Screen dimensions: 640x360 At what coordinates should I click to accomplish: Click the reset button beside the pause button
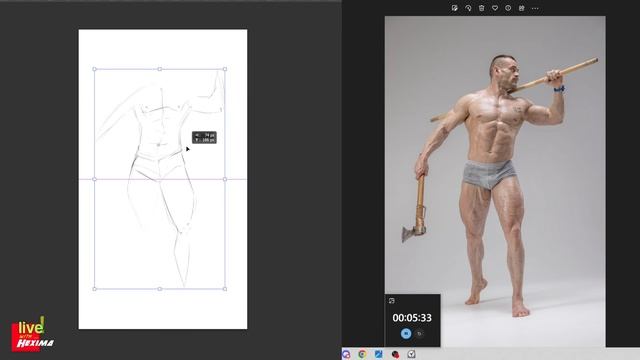(x=420, y=333)
